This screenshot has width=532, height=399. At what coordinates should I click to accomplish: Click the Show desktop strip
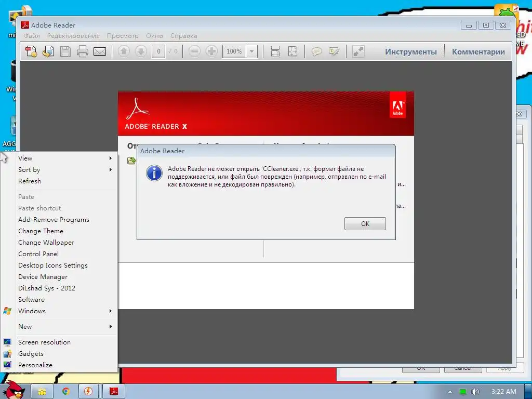[528, 392]
